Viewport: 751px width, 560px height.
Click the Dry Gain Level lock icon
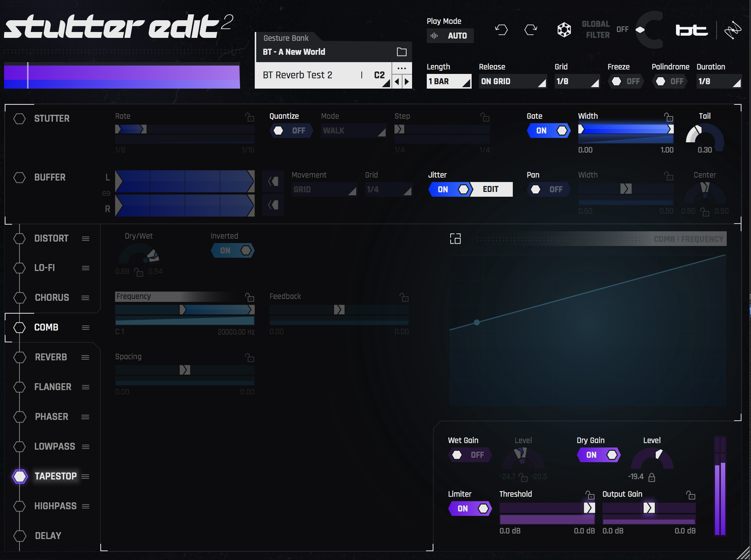pyautogui.click(x=652, y=477)
